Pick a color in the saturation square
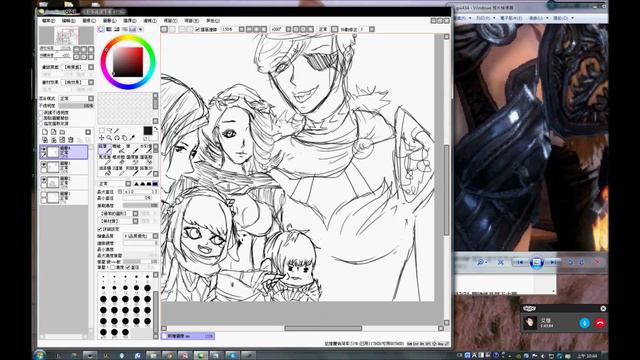640x360 pixels. tap(128, 62)
